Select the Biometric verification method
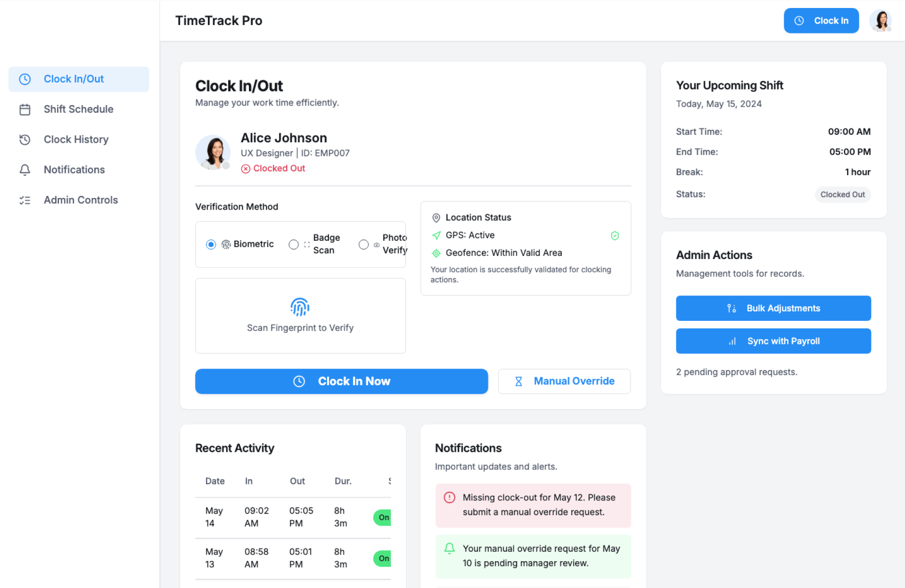Image resolution: width=905 pixels, height=588 pixels. (x=211, y=244)
